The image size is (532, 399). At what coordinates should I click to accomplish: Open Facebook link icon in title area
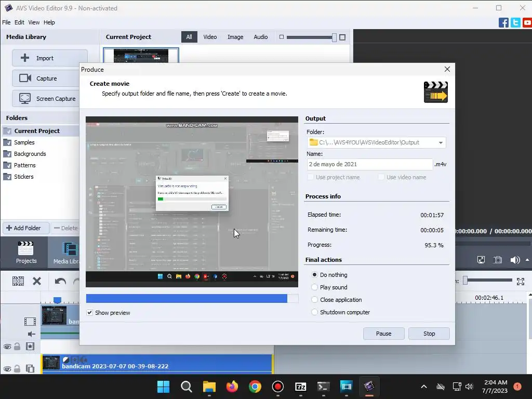click(503, 23)
